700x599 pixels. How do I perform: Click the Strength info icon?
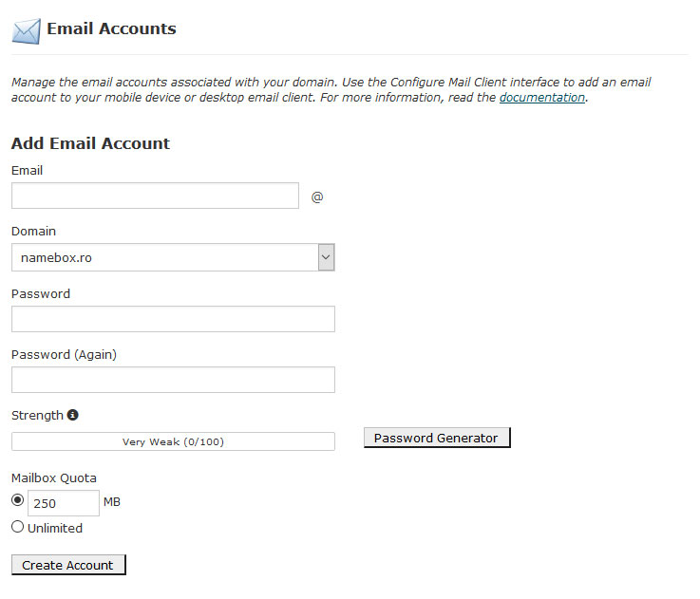[x=73, y=415]
